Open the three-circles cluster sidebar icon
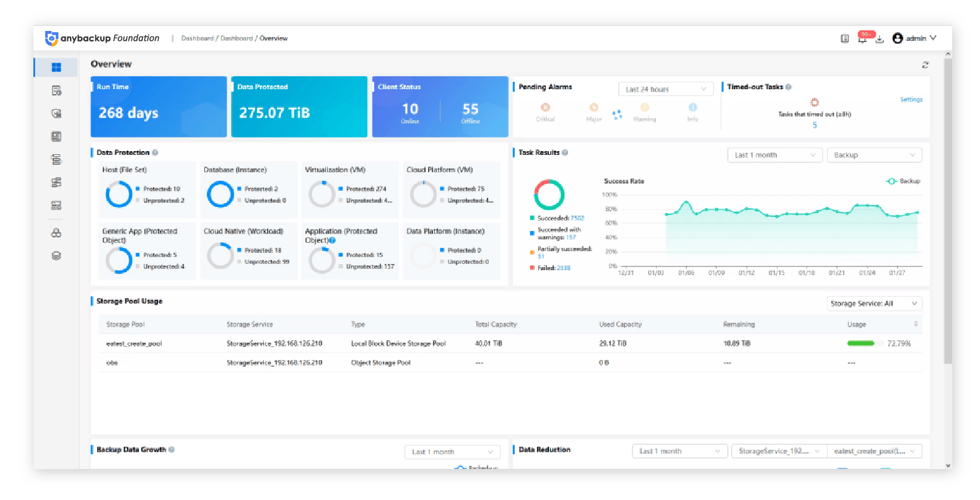980x500 pixels. point(56,233)
